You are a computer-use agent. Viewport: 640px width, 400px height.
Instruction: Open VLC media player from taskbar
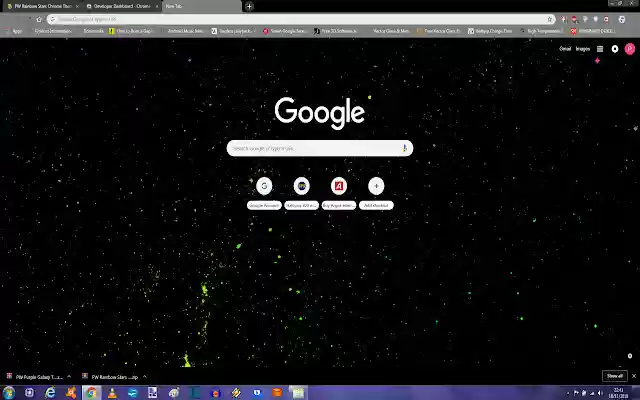click(x=112, y=393)
